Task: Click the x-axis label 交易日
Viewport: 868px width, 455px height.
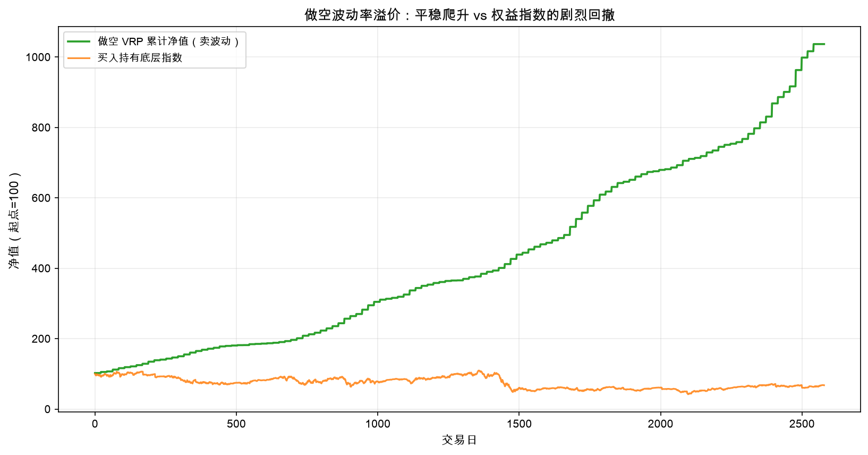Action: (459, 440)
